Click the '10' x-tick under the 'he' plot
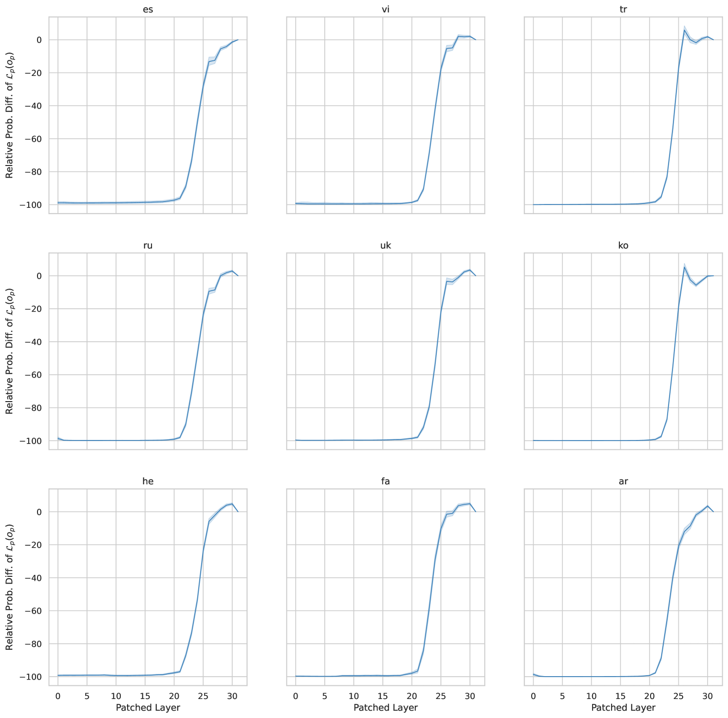The image size is (728, 718). coord(116,695)
